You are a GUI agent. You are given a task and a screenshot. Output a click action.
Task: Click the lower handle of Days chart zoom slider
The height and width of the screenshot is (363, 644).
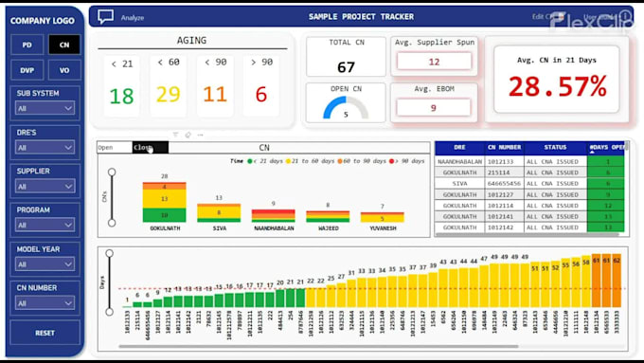(x=109, y=312)
